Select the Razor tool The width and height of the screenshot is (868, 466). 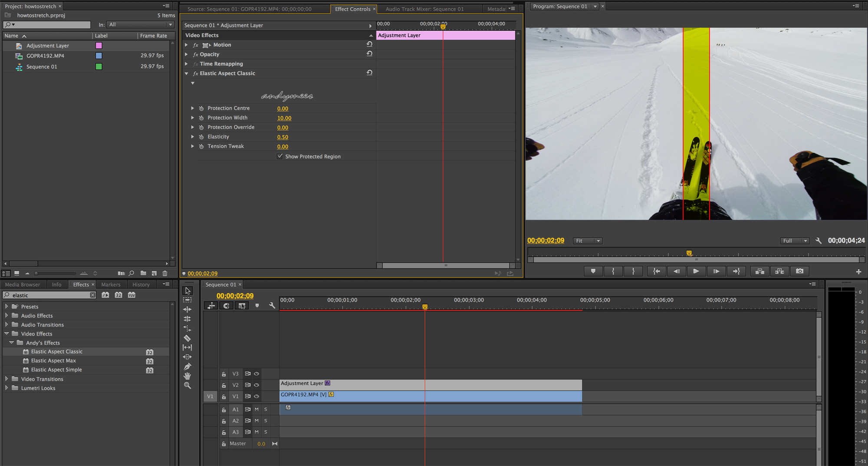(187, 338)
